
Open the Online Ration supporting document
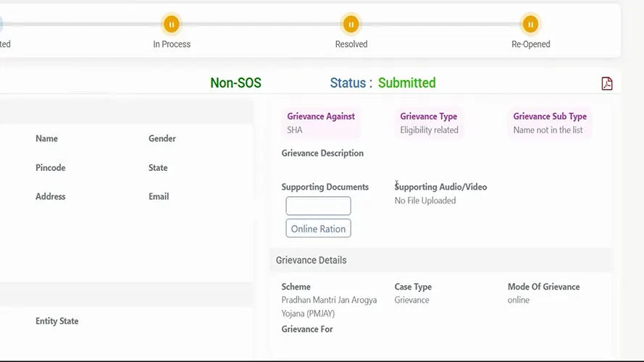pos(318,228)
